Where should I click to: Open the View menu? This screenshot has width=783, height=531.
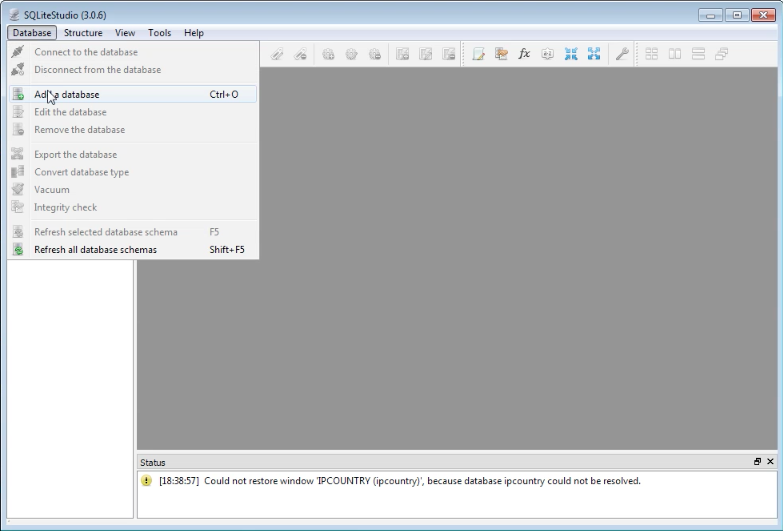[125, 32]
